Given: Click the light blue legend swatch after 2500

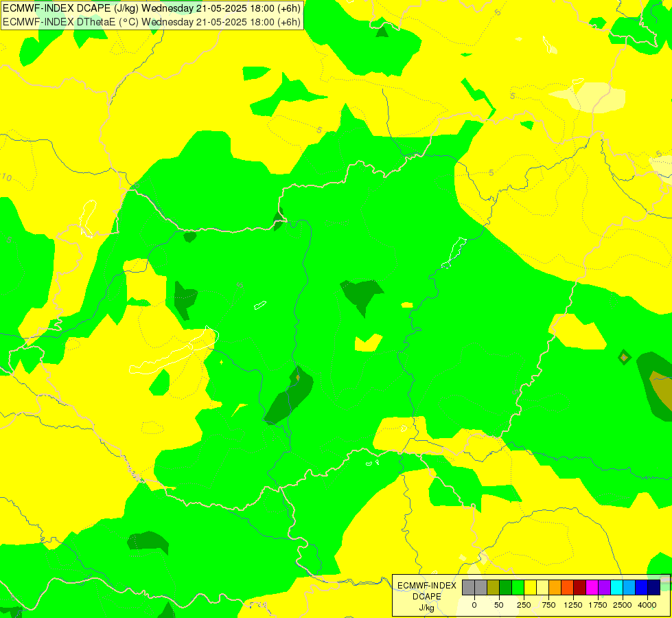Looking at the screenshot, I should 629,588.
